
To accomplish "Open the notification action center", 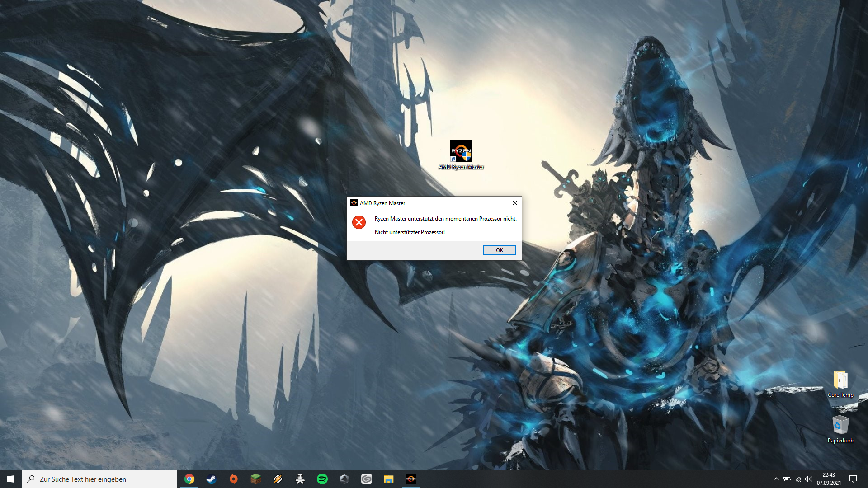I will pos(853,479).
